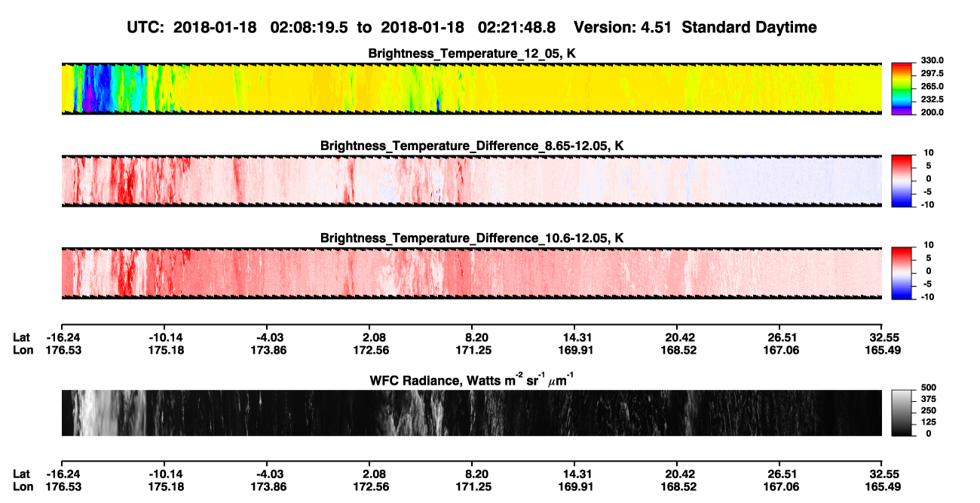This screenshot has height=503, width=980.
Task: Click the 232.5 colorbar label
Action: (932, 100)
